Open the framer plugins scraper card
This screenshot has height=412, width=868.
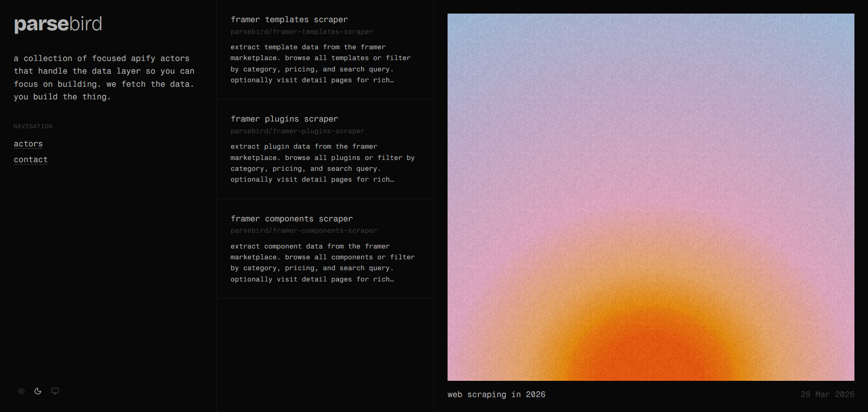tap(325, 149)
